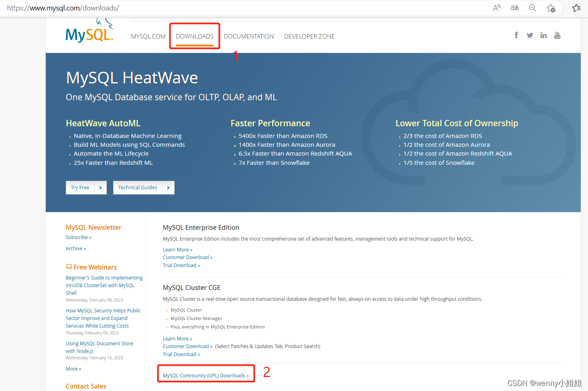Open the DOCUMENTATION tab
This screenshot has height=391, width=588.
tap(249, 36)
